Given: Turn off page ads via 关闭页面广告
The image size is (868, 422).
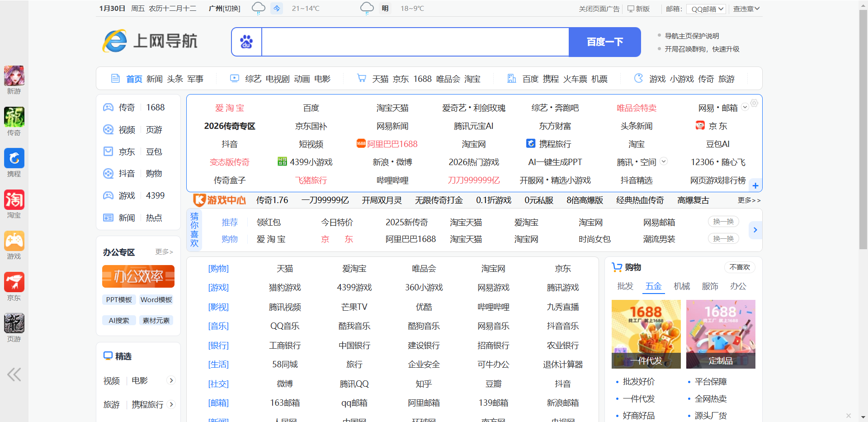Looking at the screenshot, I should pyautogui.click(x=598, y=8).
